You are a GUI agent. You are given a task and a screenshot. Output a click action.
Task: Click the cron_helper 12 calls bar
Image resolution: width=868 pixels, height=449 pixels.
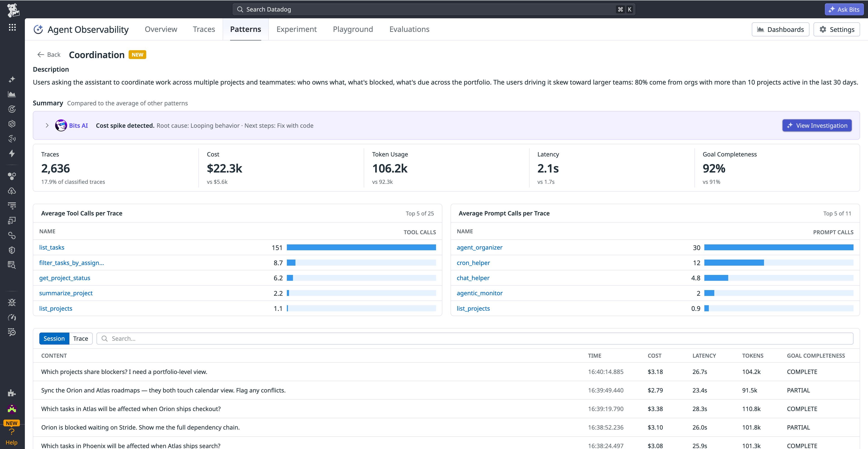pyautogui.click(x=734, y=262)
